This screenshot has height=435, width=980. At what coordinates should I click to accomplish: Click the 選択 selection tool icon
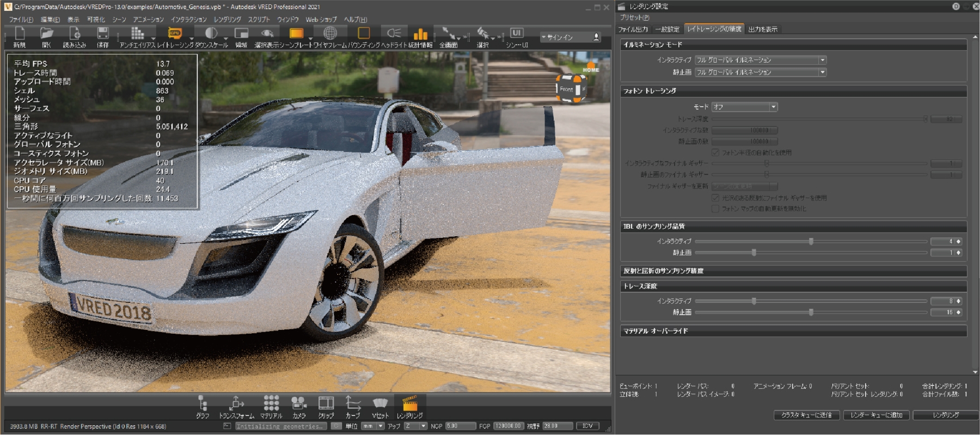[482, 34]
